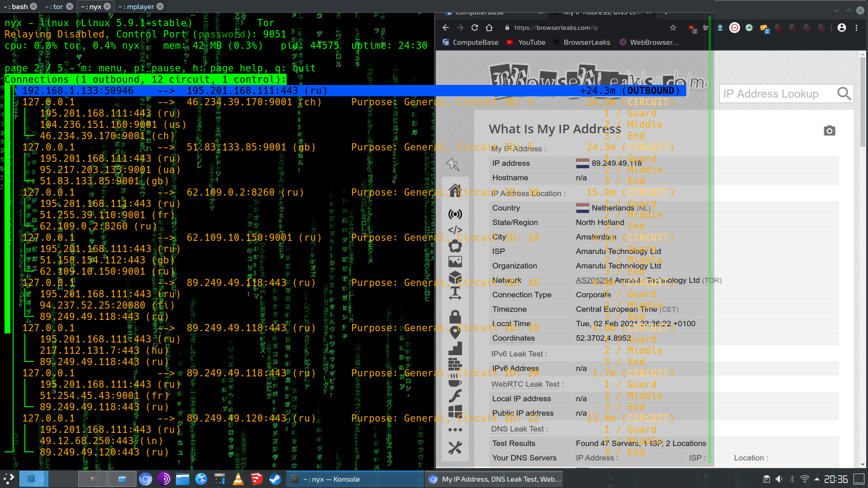The width and height of the screenshot is (868, 488).
Task: Open Chrome's three-dot menu
Action: 857,28
